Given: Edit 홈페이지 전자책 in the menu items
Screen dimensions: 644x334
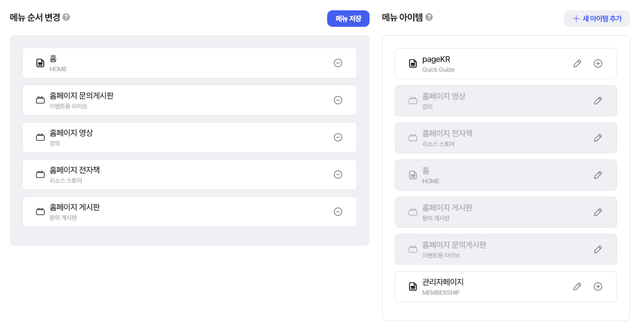Looking at the screenshot, I should click(598, 138).
